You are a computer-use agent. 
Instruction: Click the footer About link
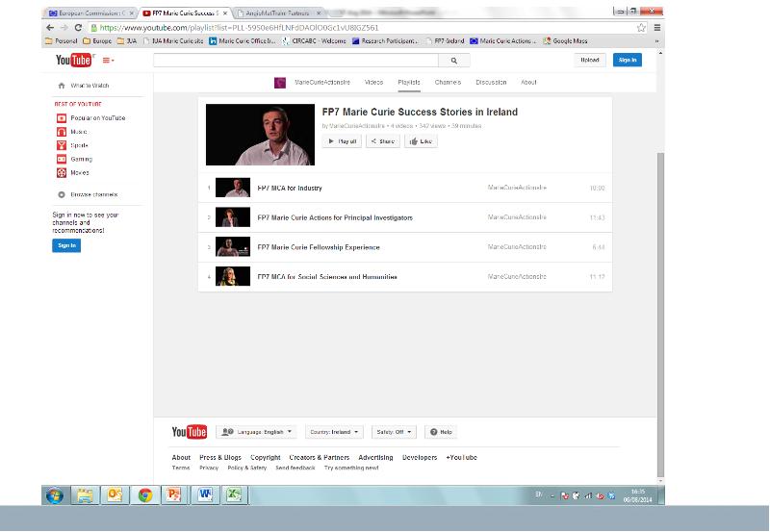[181, 457]
